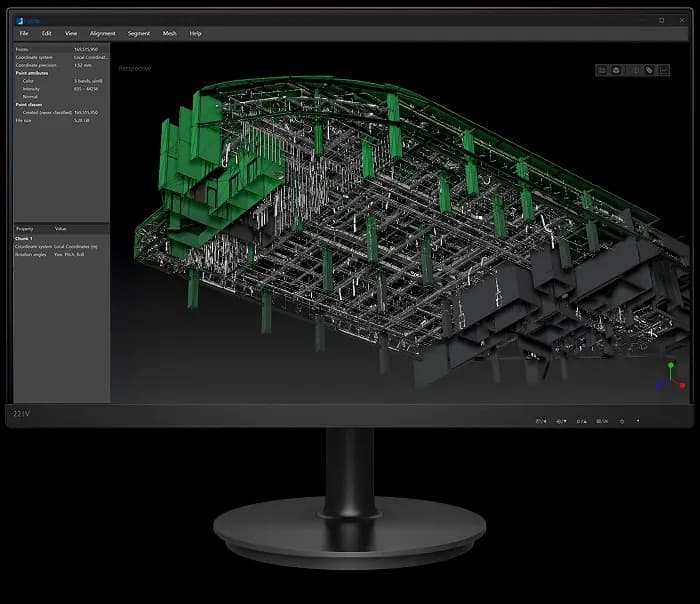Click the Property column header

[x=25, y=229]
